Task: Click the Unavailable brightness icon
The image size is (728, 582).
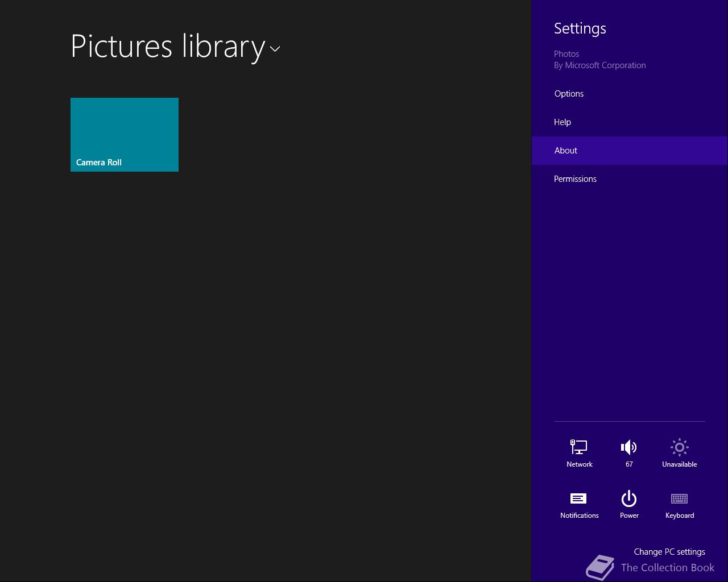Action: 680,447
